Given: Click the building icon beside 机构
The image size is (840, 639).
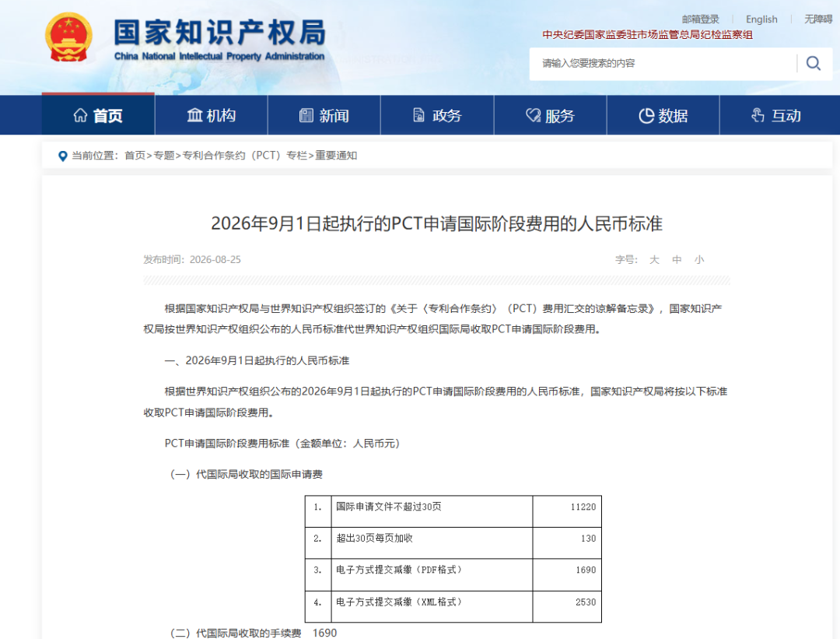Looking at the screenshot, I should (194, 115).
